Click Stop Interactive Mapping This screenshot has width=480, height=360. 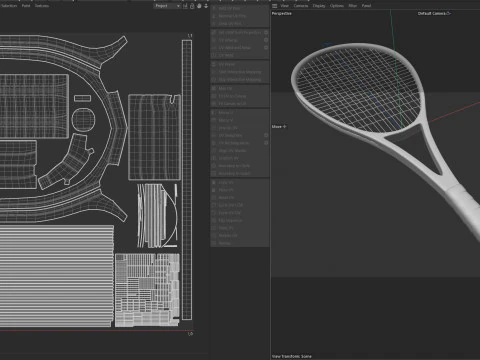(240, 80)
